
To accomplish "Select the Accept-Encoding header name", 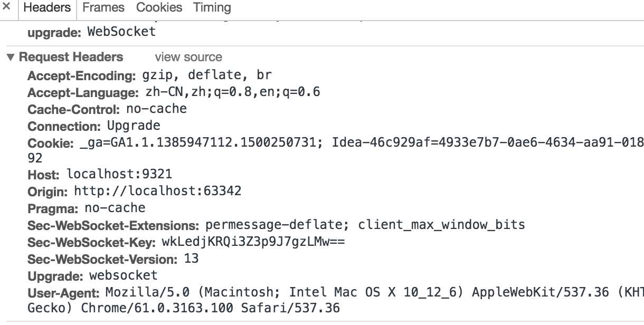I will point(81,76).
